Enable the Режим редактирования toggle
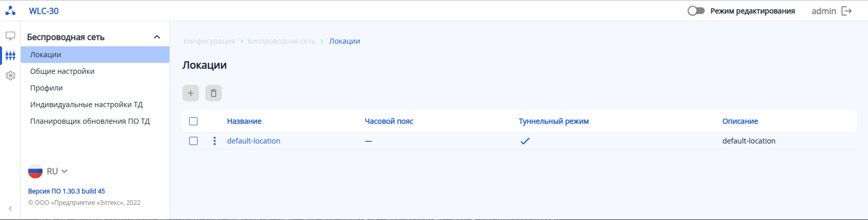This screenshot has height=220, width=868. (x=696, y=11)
